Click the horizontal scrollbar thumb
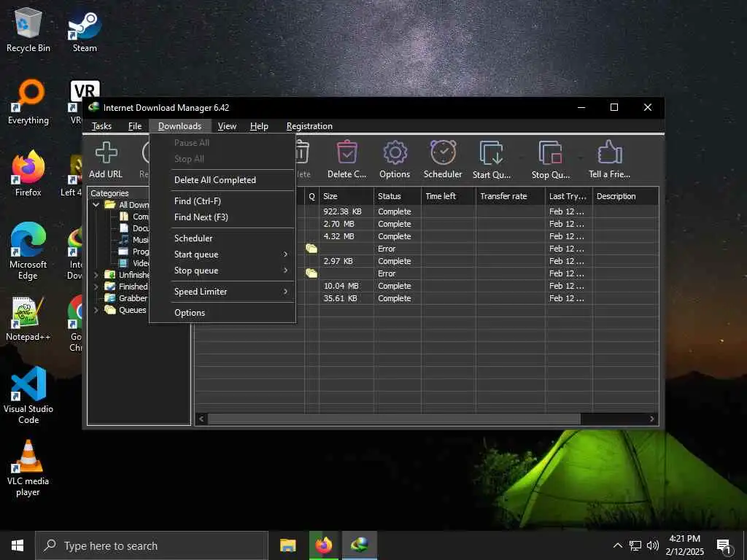The width and height of the screenshot is (747, 560). tap(394, 419)
